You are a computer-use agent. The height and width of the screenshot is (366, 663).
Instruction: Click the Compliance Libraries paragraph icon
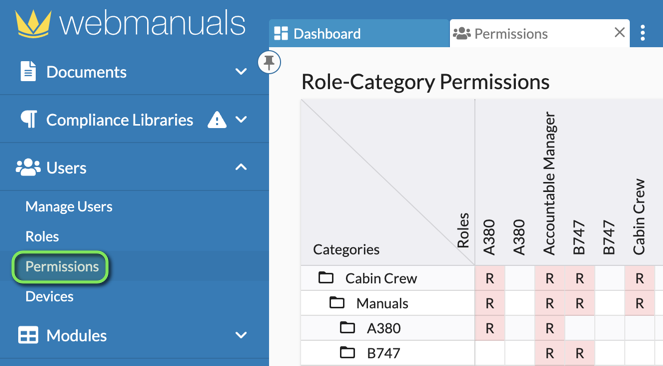click(29, 120)
